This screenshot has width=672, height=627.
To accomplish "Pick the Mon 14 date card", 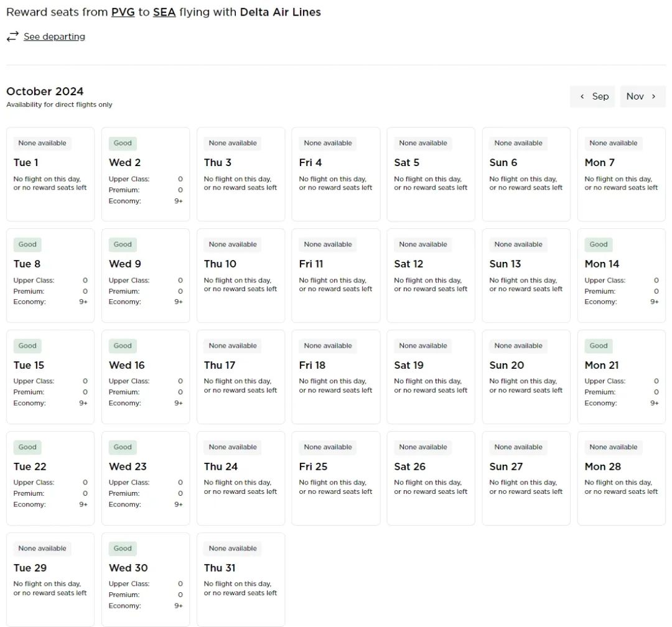I will pos(621,276).
